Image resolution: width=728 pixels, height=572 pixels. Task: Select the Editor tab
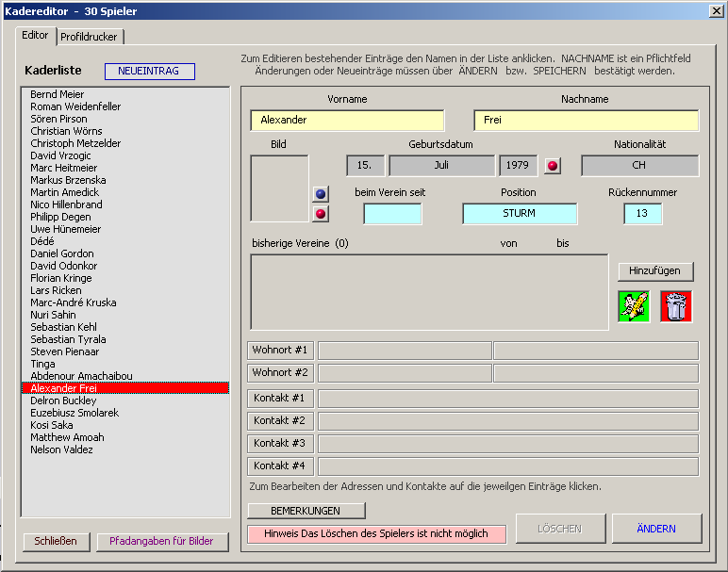[x=35, y=35]
